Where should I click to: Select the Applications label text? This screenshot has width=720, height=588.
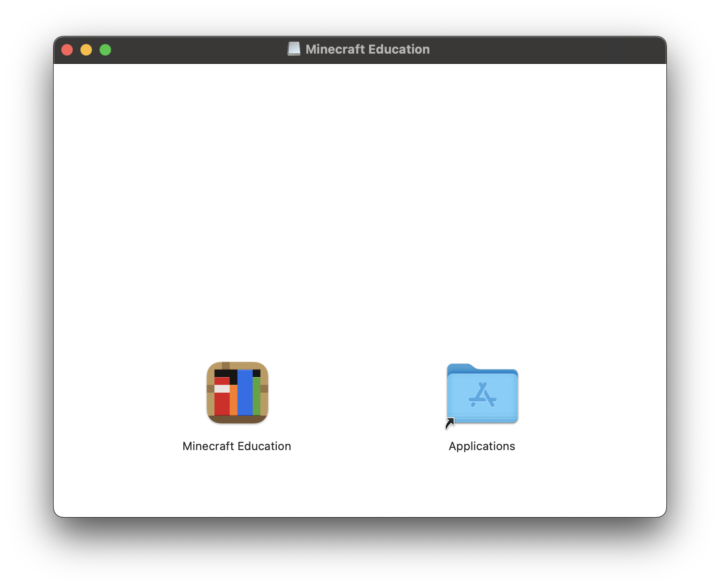pyautogui.click(x=482, y=446)
